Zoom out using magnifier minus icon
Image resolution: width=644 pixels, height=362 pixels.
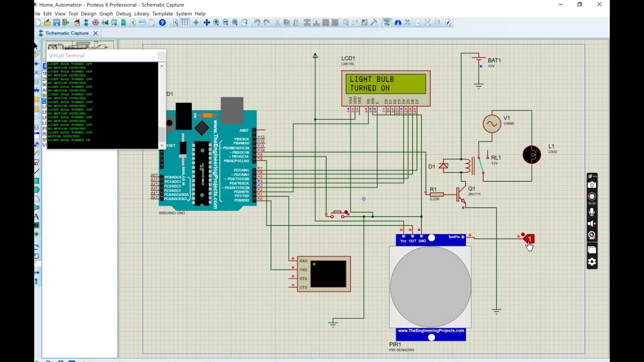pyautogui.click(x=225, y=23)
